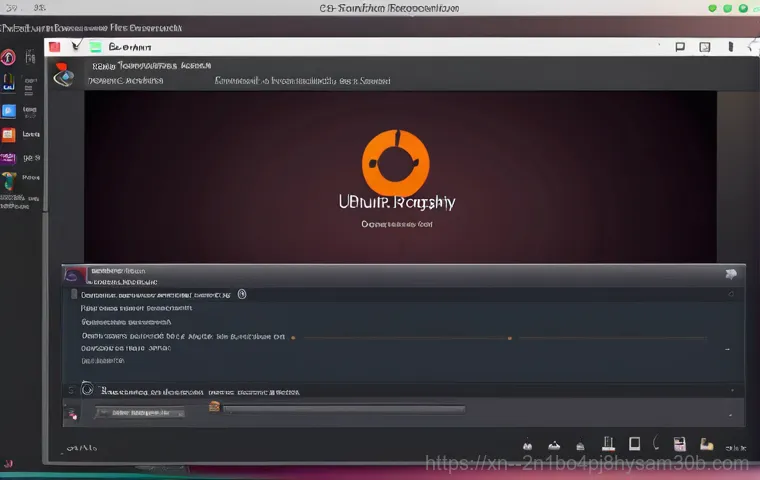Click the orange dot at slider start

point(293,337)
